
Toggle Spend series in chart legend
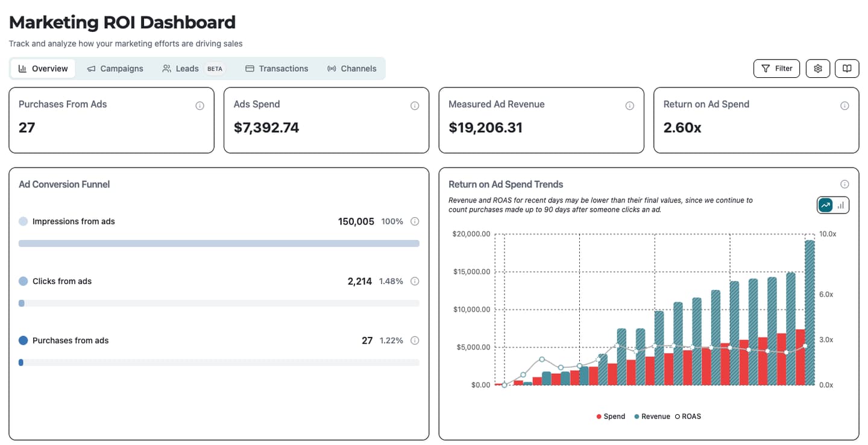tap(611, 417)
